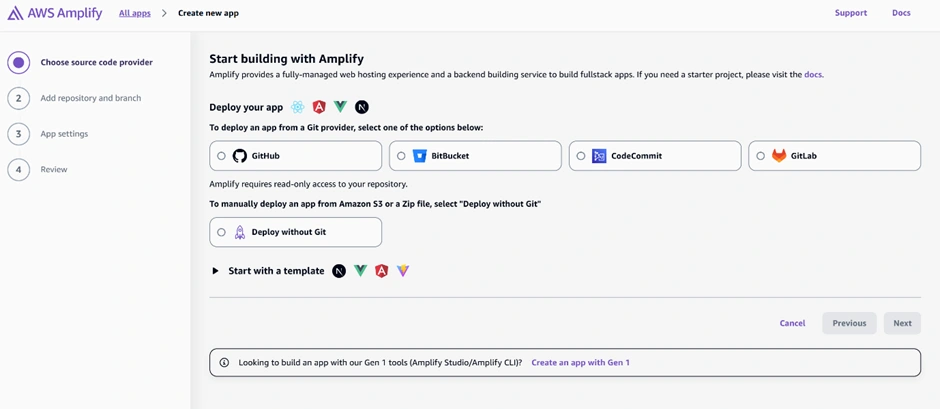Click the rocket icon for Deploy without Git
The image size is (940, 409).
point(239,232)
